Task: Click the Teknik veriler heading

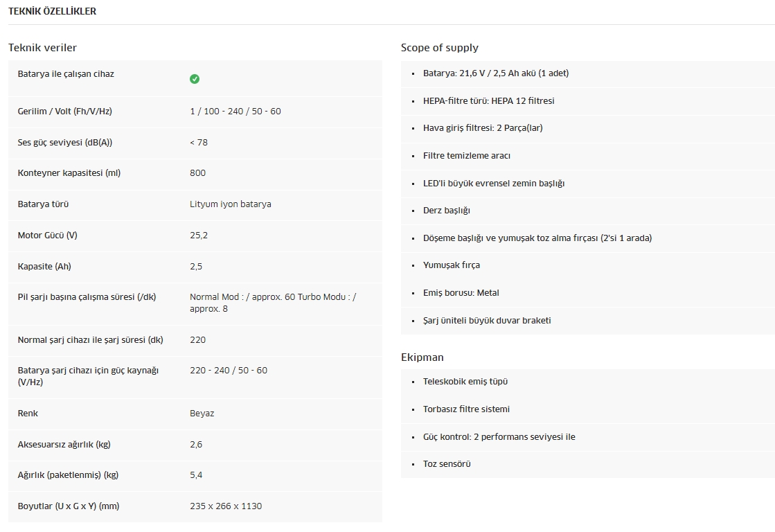Action: point(42,48)
